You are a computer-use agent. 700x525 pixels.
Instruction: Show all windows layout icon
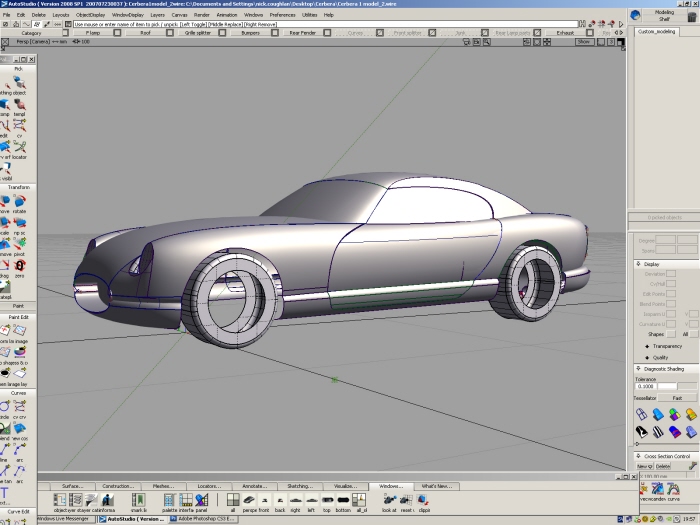(232, 499)
